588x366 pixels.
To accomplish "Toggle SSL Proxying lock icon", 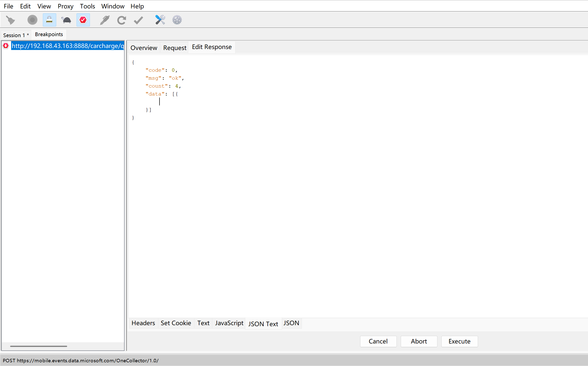I will (49, 20).
